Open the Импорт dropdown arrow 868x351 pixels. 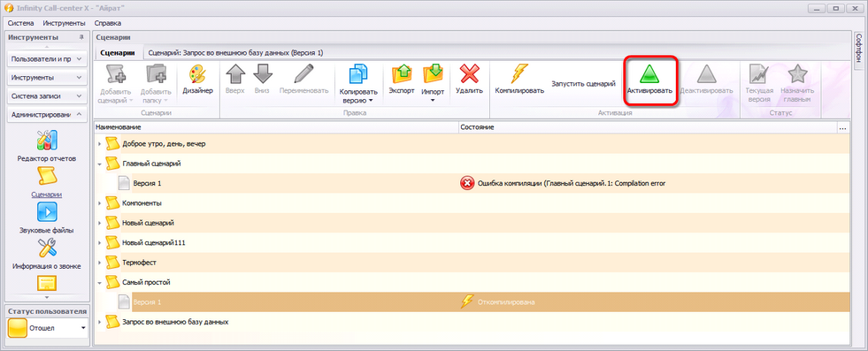coord(433,100)
